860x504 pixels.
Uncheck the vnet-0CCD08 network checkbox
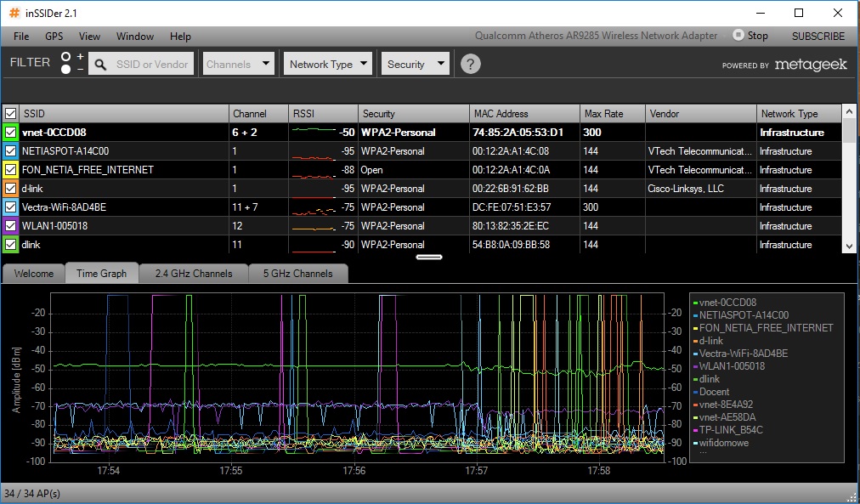click(10, 133)
